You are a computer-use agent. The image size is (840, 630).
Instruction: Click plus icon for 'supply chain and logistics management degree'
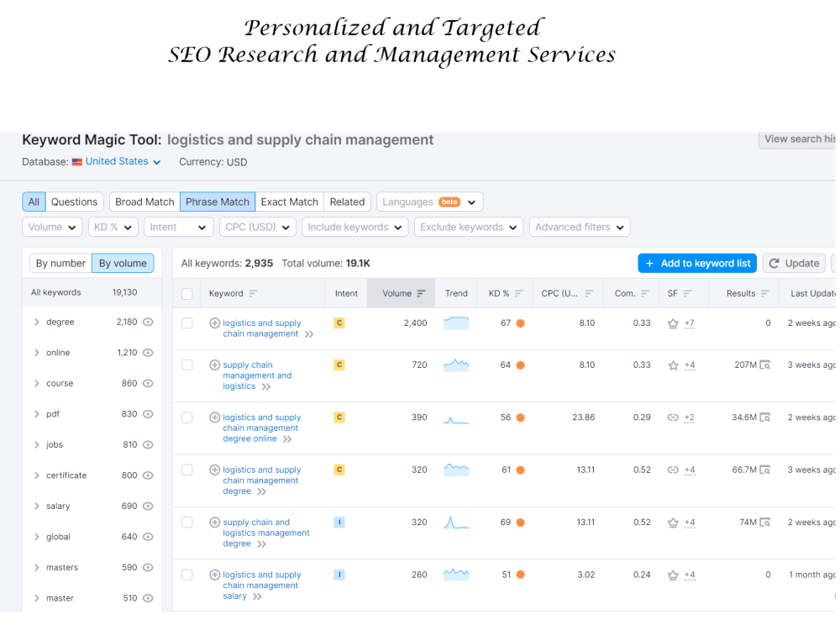click(x=214, y=522)
